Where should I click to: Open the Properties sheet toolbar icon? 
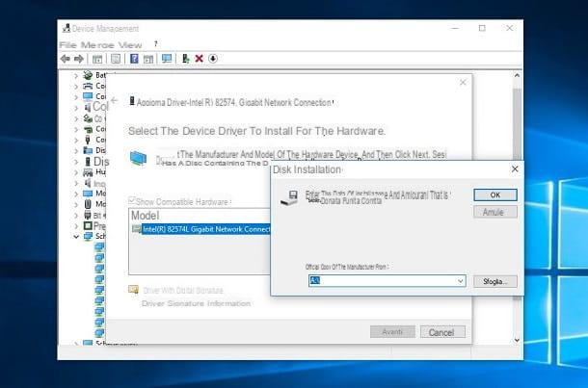tap(116, 59)
